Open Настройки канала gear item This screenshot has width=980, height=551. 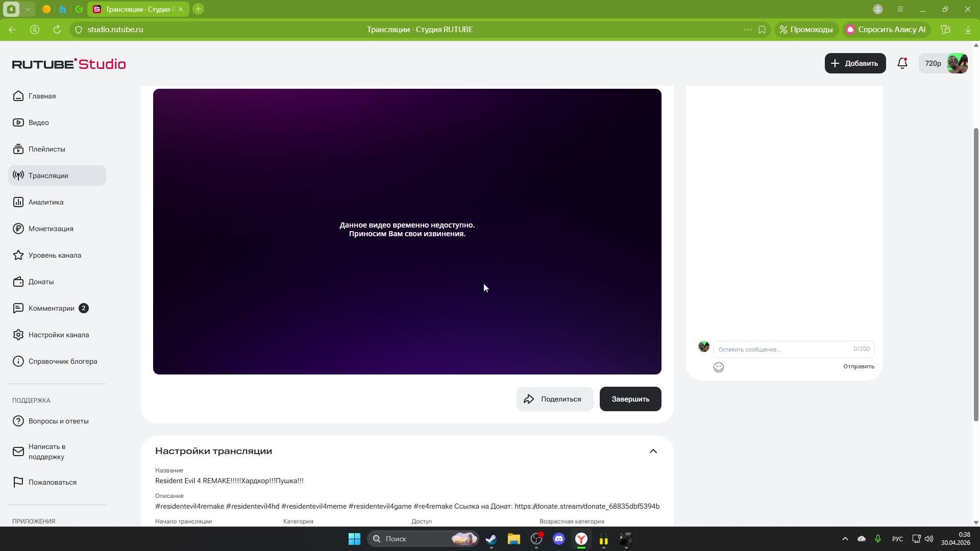[x=58, y=335]
